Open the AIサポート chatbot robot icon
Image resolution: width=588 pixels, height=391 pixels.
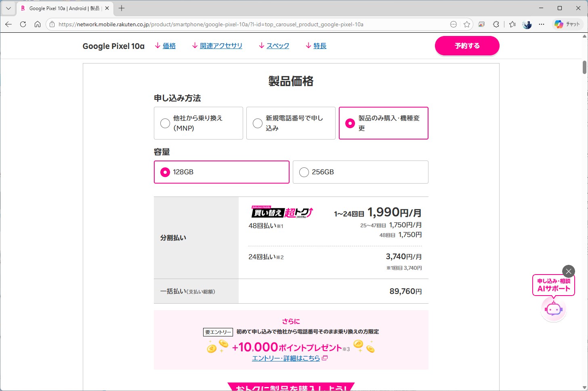tap(553, 309)
